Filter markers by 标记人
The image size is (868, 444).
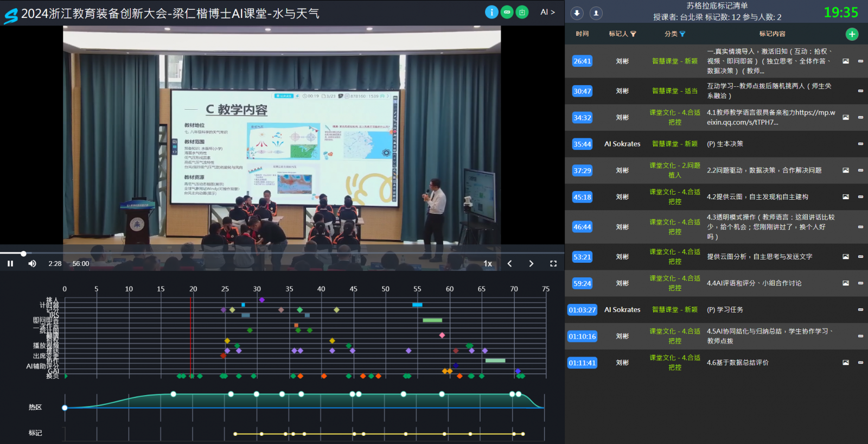(622, 34)
